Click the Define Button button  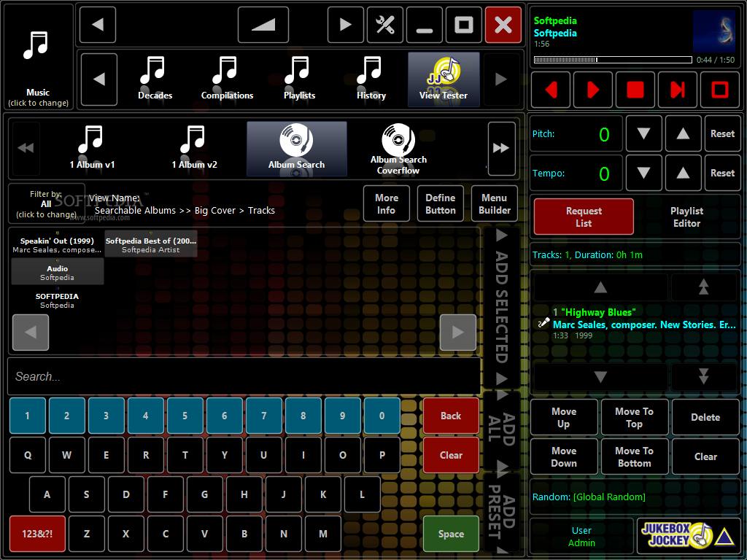click(x=440, y=204)
